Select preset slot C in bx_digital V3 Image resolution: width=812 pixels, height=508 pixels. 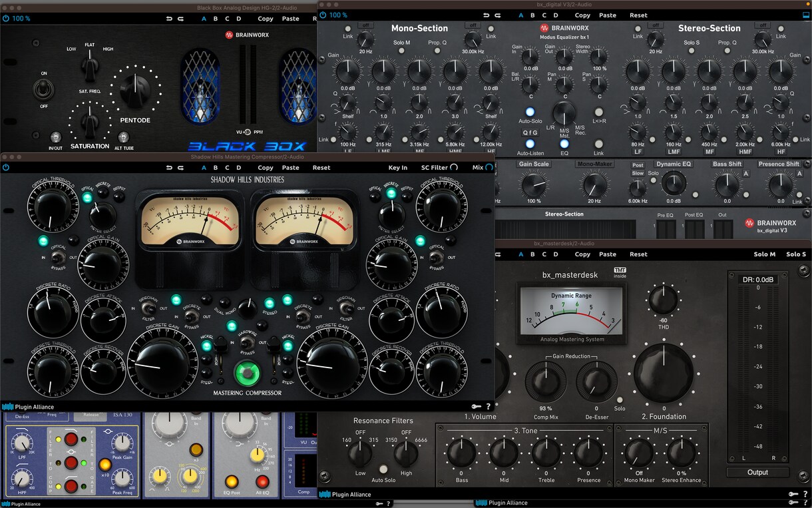pyautogui.click(x=544, y=15)
